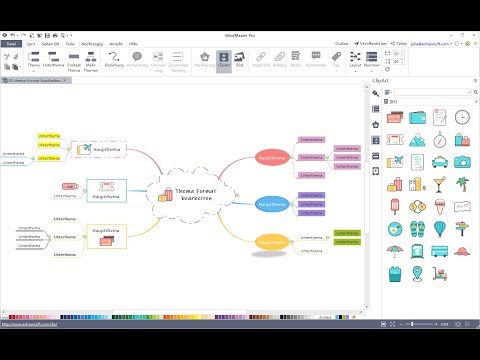This screenshot has height=360, width=480.
Task: Switch to the Start ribbon tab
Action: click(x=31, y=44)
